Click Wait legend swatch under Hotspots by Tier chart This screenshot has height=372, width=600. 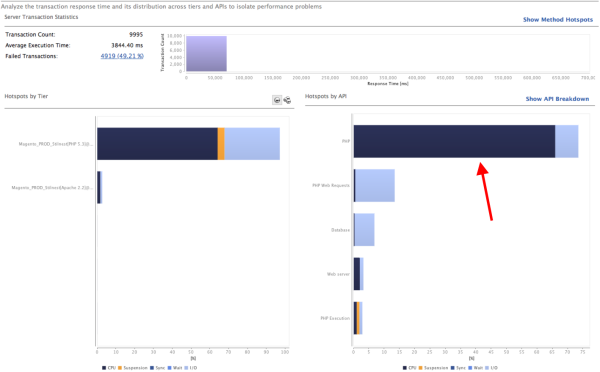coord(170,368)
